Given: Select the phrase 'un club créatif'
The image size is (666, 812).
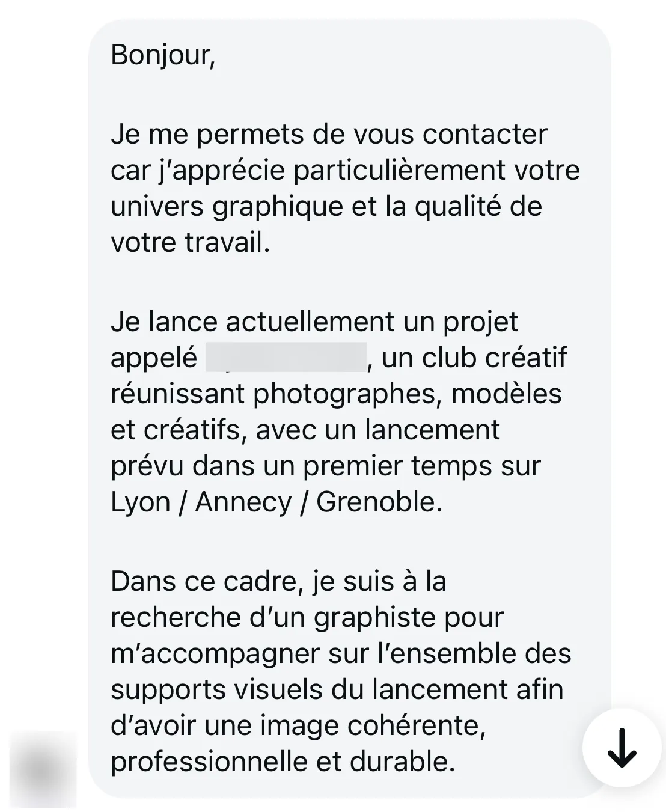Looking at the screenshot, I should tap(474, 358).
